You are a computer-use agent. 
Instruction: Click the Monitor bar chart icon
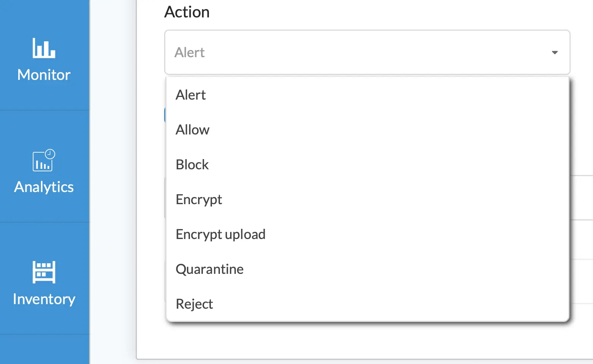(44, 48)
